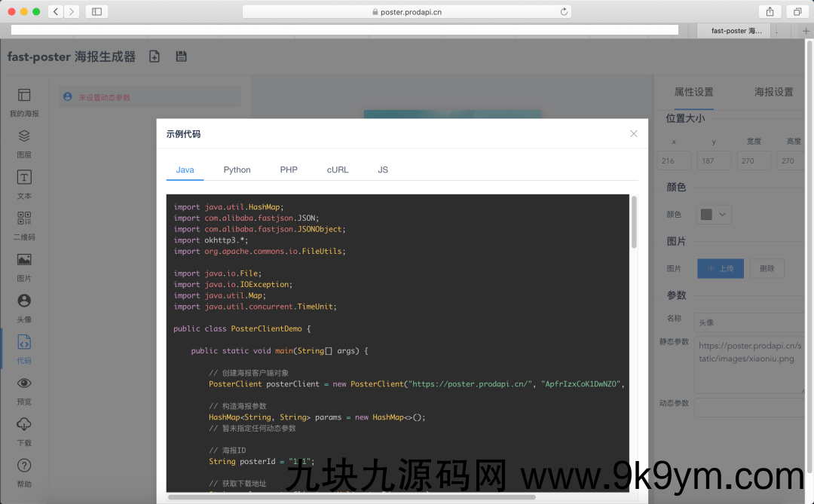Click the new poster file icon
This screenshot has width=814, height=504.
[x=155, y=57]
